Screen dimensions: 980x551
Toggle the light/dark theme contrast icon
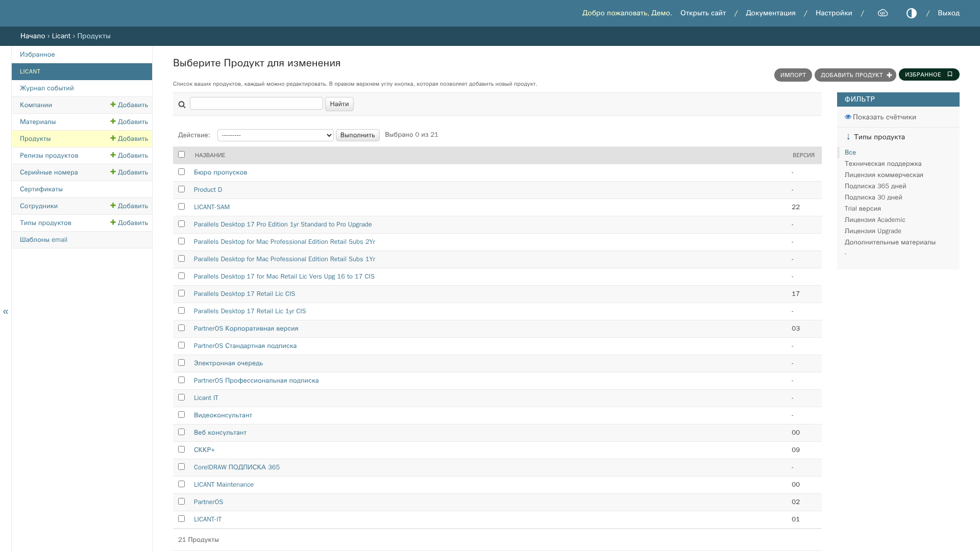click(911, 13)
